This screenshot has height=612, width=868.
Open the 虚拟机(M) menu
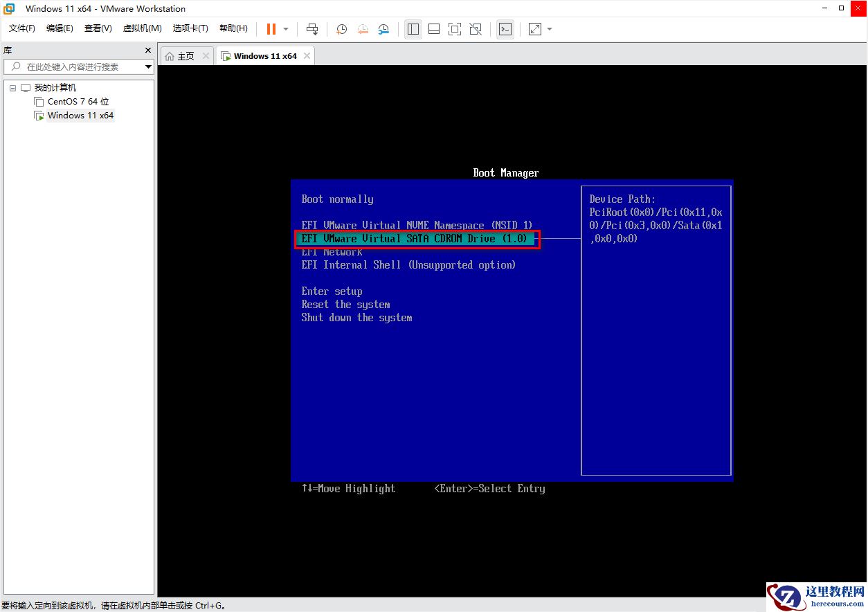142,28
